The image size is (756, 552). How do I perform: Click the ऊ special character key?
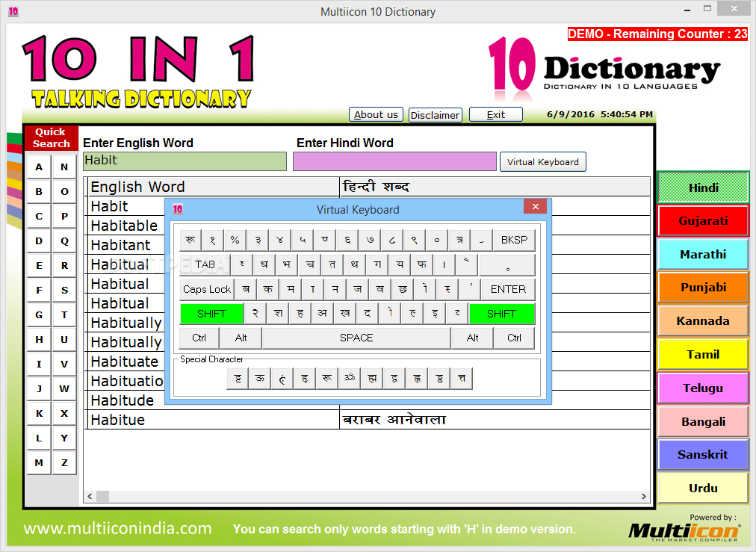pyautogui.click(x=260, y=379)
